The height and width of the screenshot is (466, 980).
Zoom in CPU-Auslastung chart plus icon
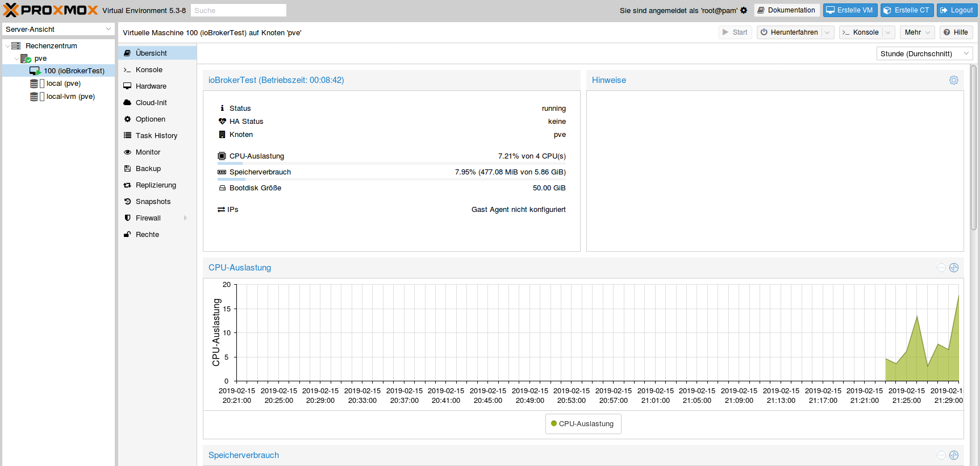click(x=954, y=268)
